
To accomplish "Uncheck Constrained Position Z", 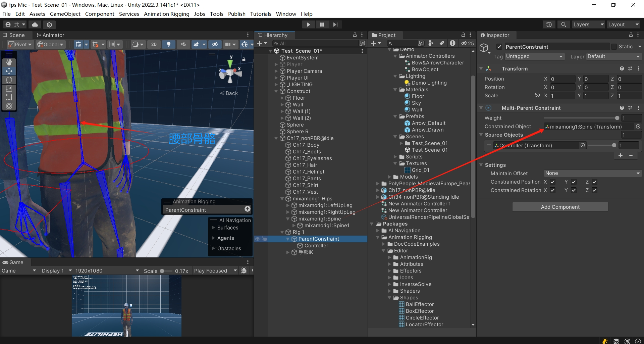I will 594,182.
